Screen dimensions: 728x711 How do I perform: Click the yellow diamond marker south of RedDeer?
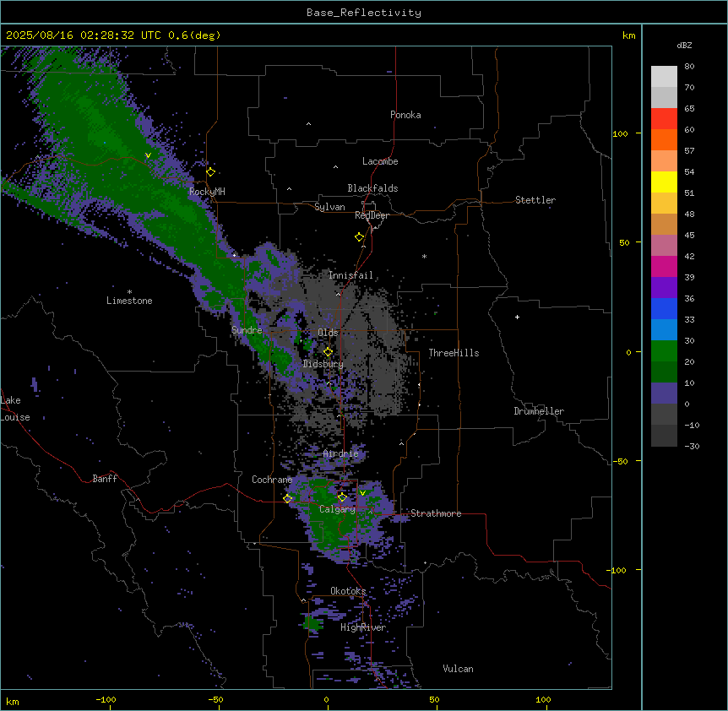(360, 237)
